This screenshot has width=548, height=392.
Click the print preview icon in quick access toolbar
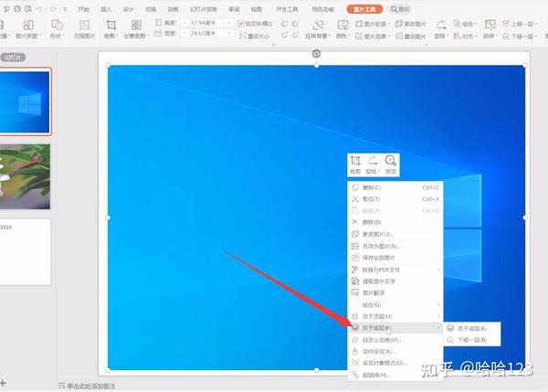[x=28, y=9]
